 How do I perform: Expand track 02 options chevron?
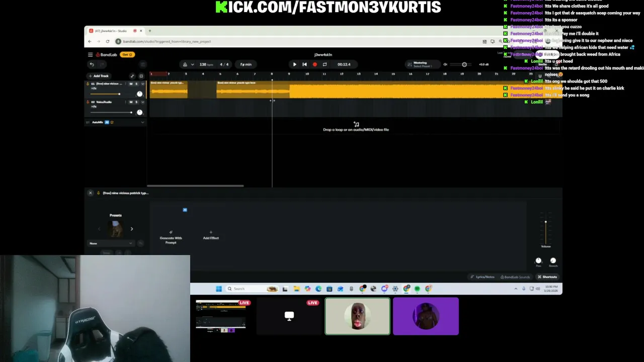[x=143, y=102]
